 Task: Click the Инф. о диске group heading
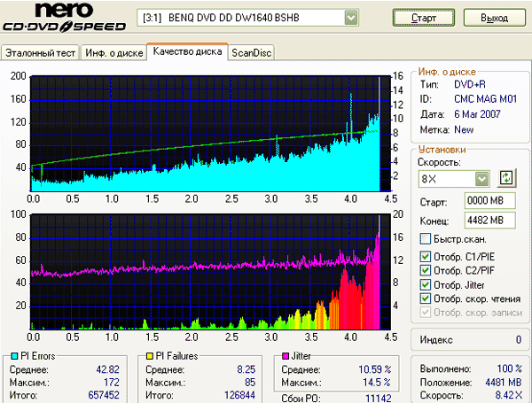447,72
